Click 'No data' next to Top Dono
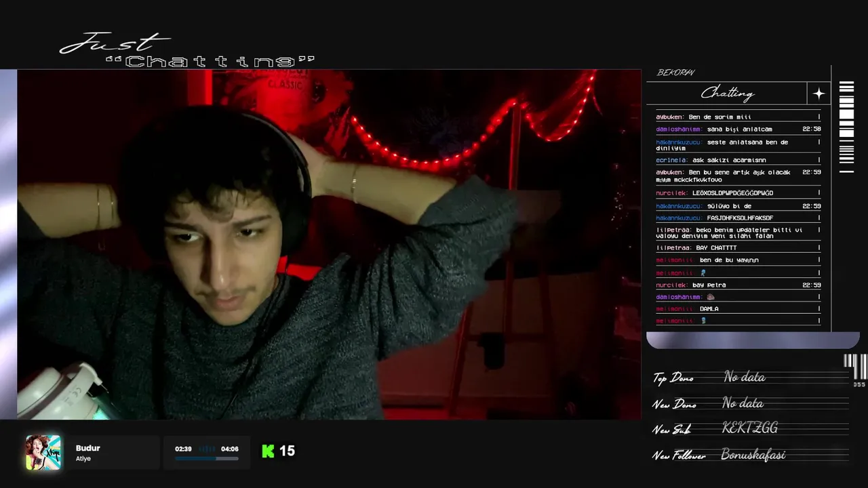The width and height of the screenshot is (868, 488). click(x=745, y=377)
